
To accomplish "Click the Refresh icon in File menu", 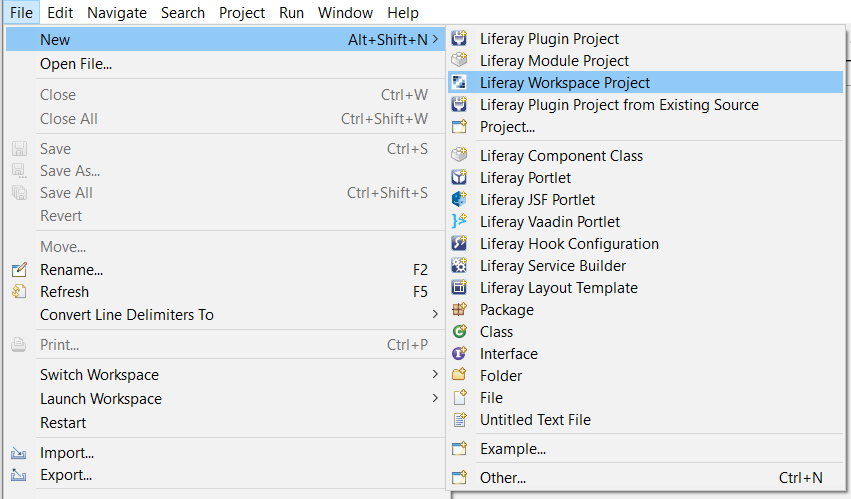I will tap(19, 292).
